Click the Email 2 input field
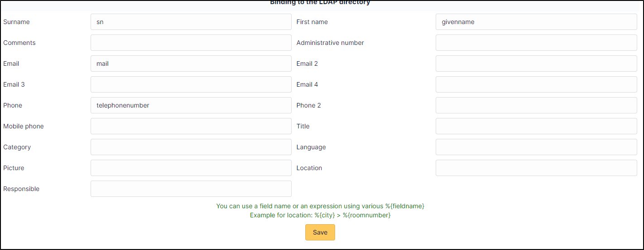644x250 pixels. point(536,64)
